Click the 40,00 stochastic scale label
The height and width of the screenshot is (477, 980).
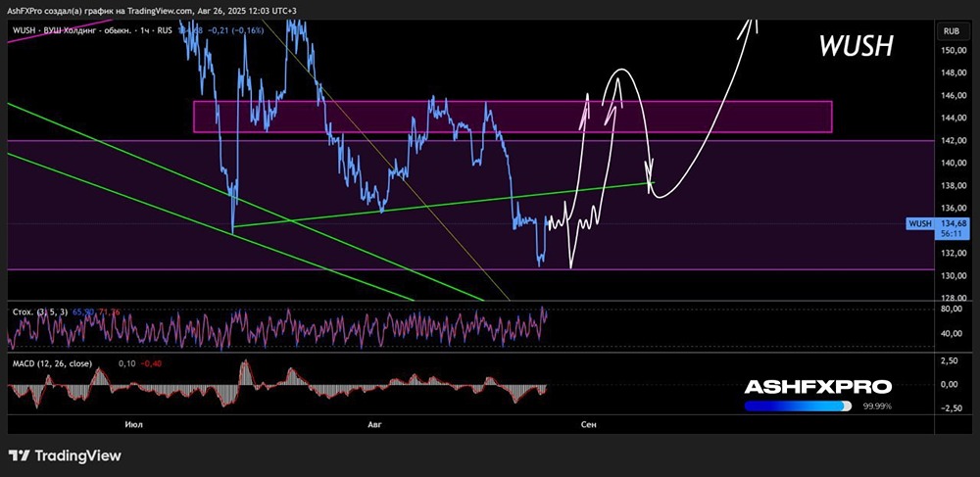pyautogui.click(x=954, y=333)
